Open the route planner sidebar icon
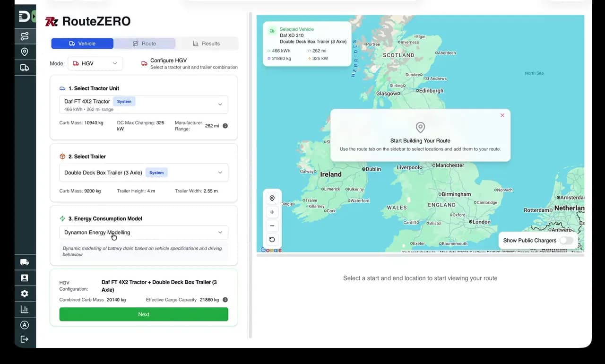Viewport: 605px width, 364px height. coord(25,36)
